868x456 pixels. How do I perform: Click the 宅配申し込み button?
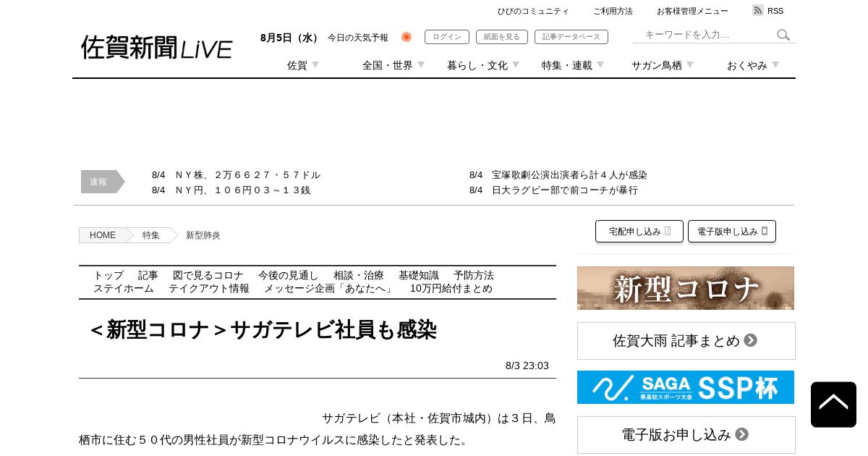639,232
